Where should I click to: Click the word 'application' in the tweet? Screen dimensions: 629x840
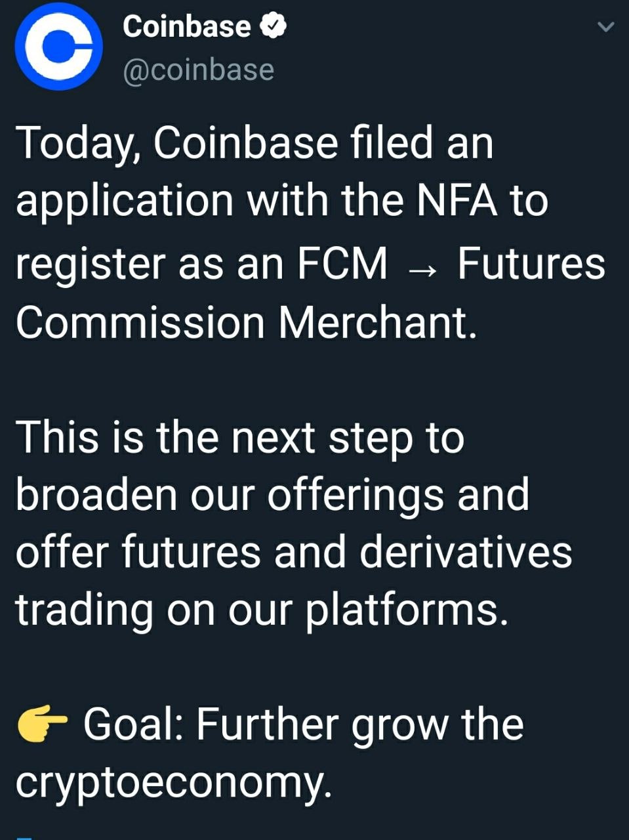125,203
